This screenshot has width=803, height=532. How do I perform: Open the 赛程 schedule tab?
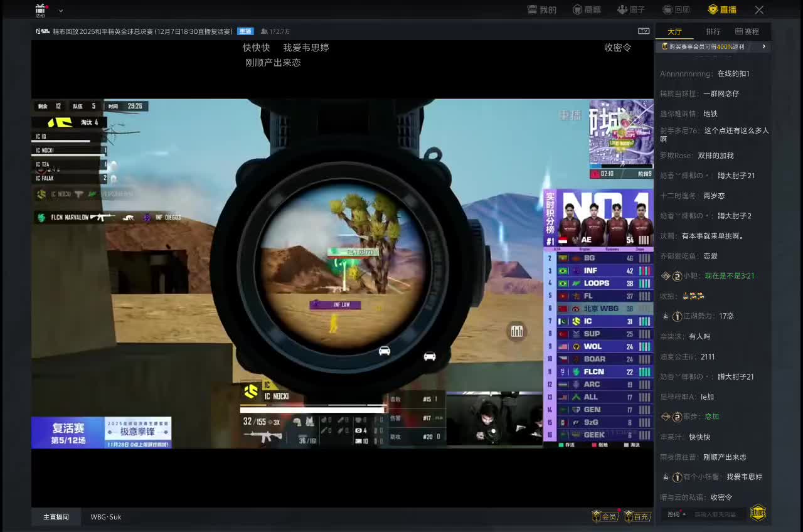[x=747, y=31]
